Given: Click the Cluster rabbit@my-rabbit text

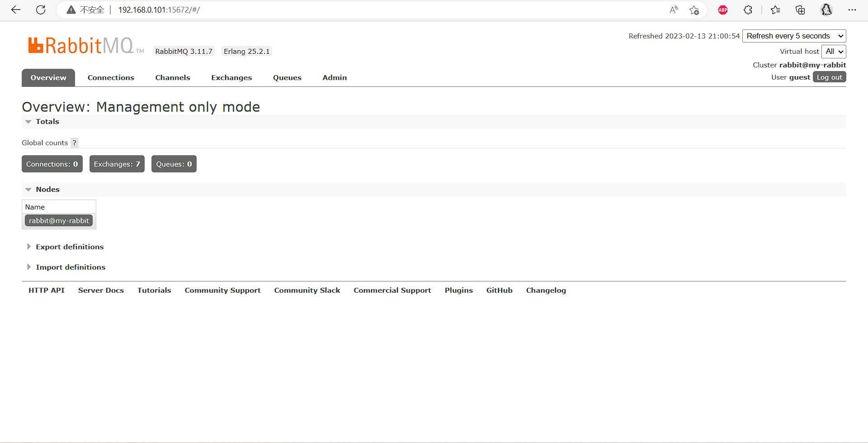Looking at the screenshot, I should (799, 65).
